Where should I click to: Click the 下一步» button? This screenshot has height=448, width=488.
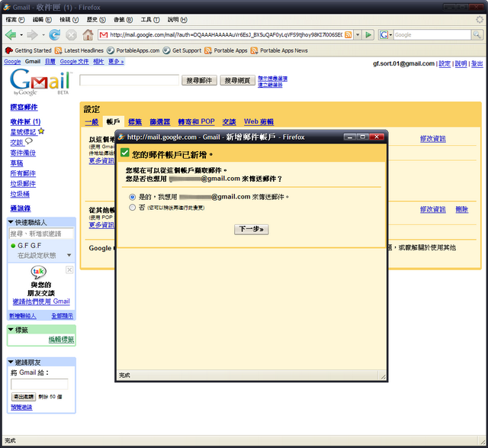(x=252, y=229)
